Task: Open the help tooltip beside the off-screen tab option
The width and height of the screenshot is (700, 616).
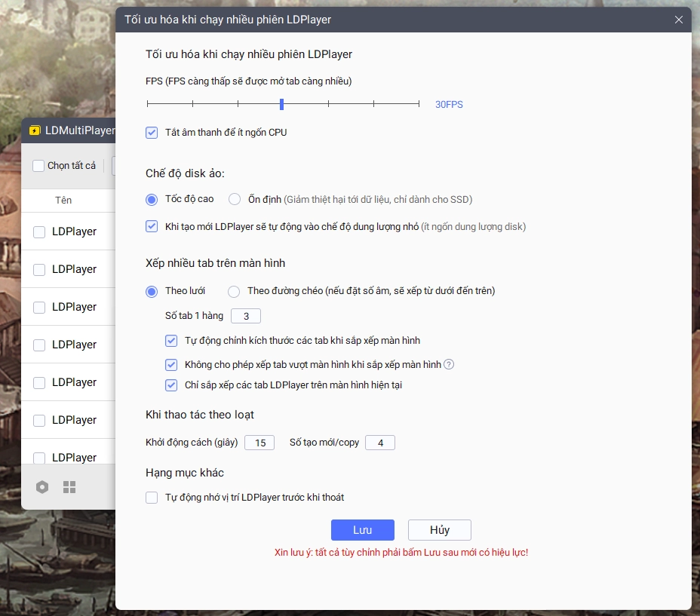Action: (449, 364)
